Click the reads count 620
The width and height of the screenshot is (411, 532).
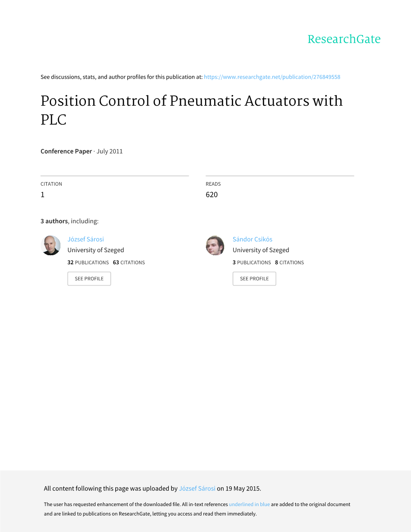pyautogui.click(x=212, y=195)
